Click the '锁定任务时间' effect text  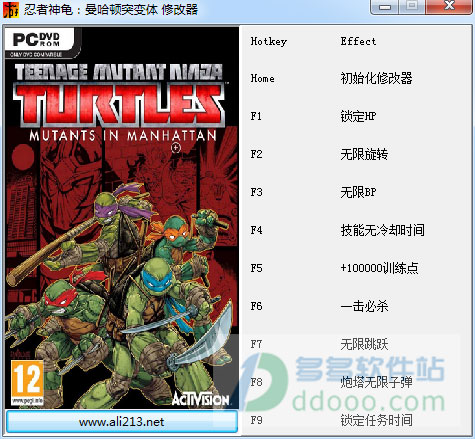(376, 420)
